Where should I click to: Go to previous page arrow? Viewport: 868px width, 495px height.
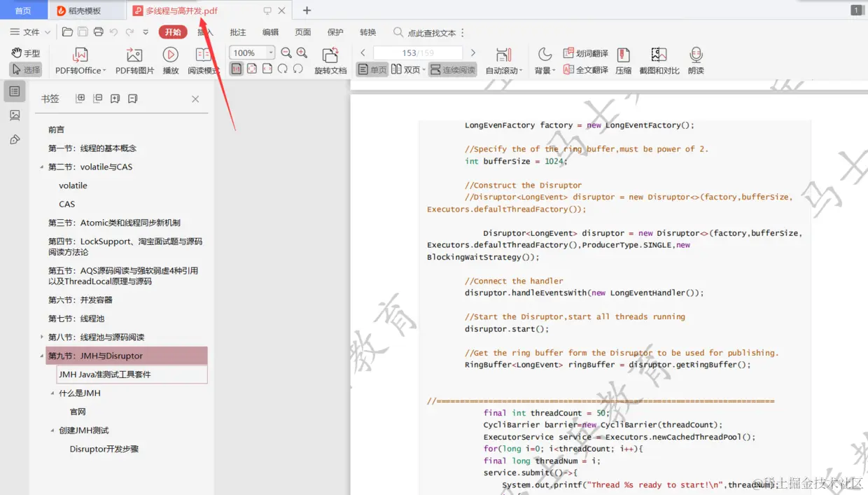(363, 53)
